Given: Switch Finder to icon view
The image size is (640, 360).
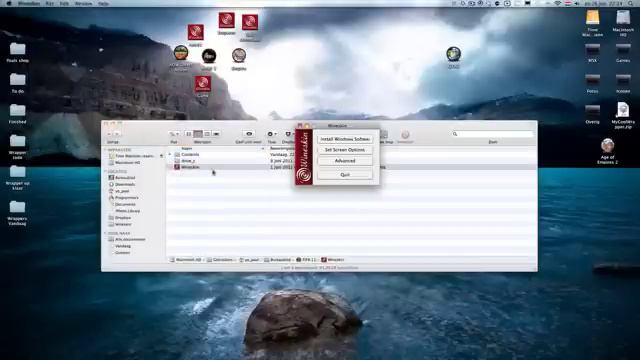Looking at the screenshot, I should click(x=188, y=134).
